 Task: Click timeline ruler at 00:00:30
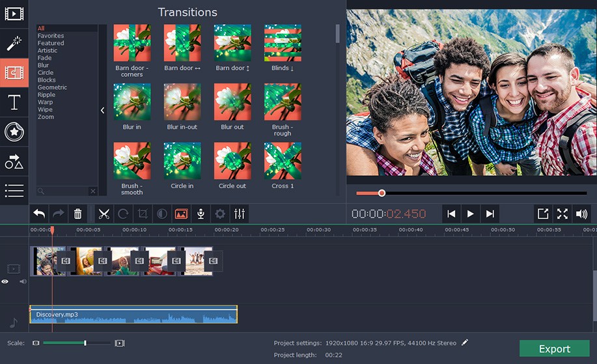(x=318, y=230)
